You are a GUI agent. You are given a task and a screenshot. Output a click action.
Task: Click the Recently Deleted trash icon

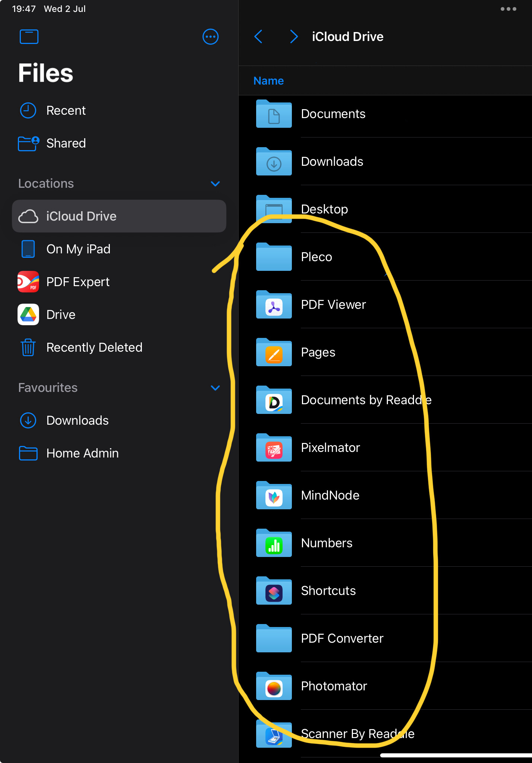[28, 347]
